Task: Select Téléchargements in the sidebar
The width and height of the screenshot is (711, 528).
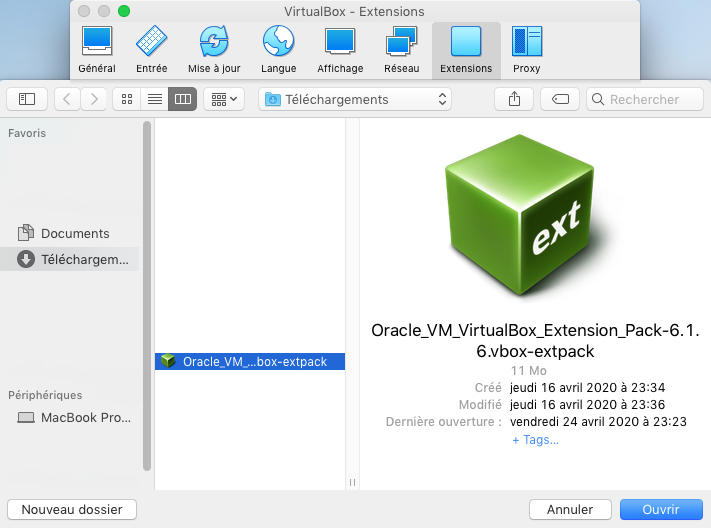Action: pos(70,259)
